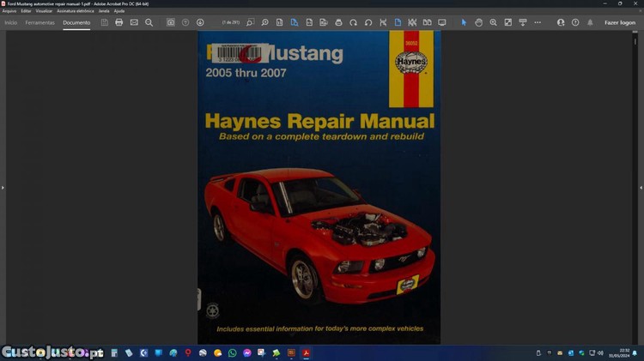Expand the left navigation pane arrow

[x=3, y=187]
